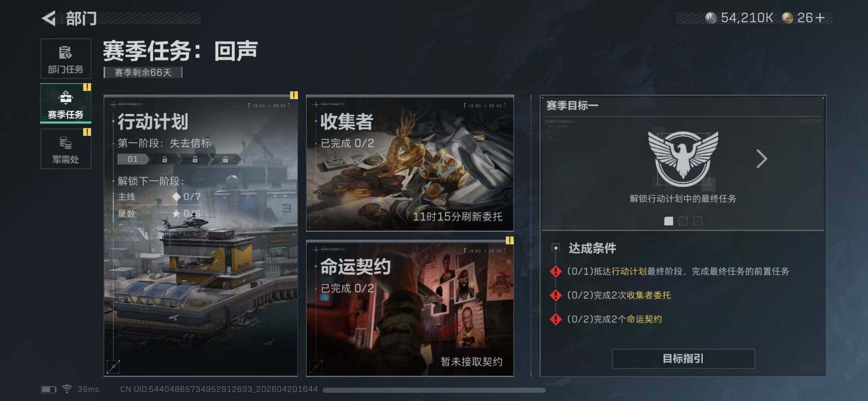Click the 收集者委托 highlighted link
This screenshot has width=868, height=401.
[x=649, y=295]
